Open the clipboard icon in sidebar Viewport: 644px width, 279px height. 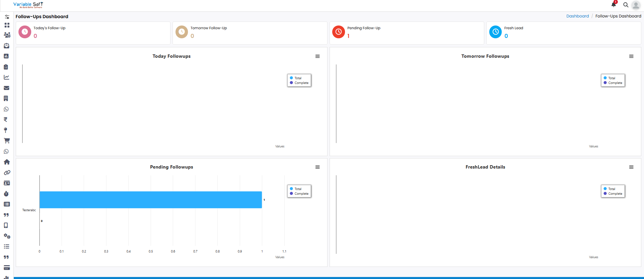(x=6, y=67)
